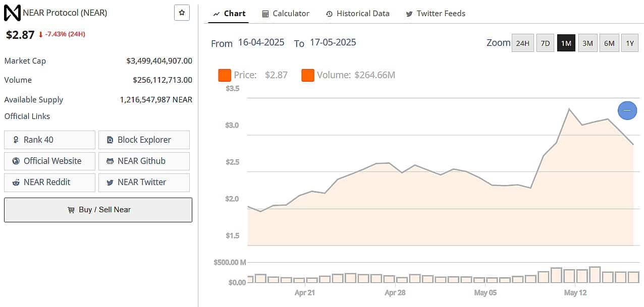Click the -7.43% (24H) change indicator
644x307 pixels.
(62, 34)
